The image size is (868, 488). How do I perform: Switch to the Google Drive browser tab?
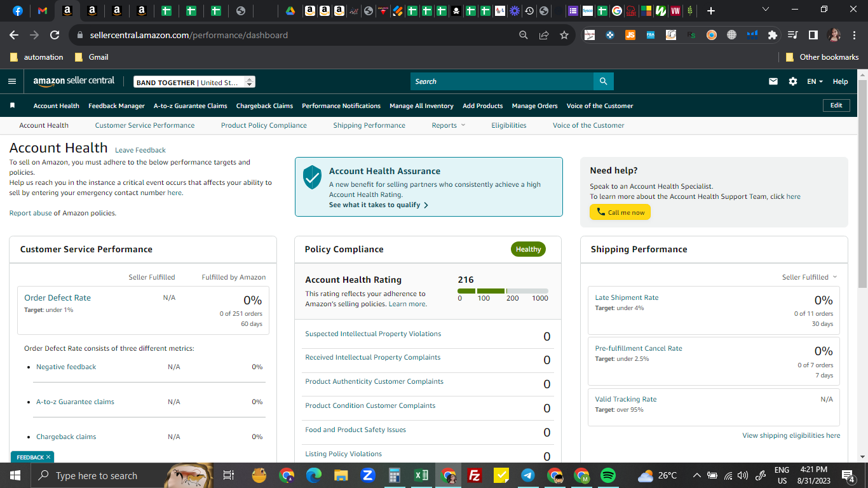click(x=290, y=11)
